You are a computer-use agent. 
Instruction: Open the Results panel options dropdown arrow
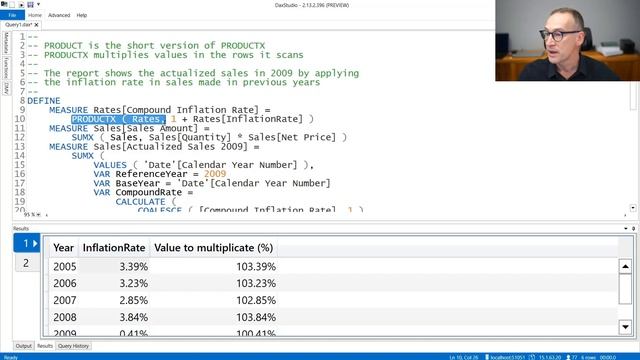tap(626, 229)
